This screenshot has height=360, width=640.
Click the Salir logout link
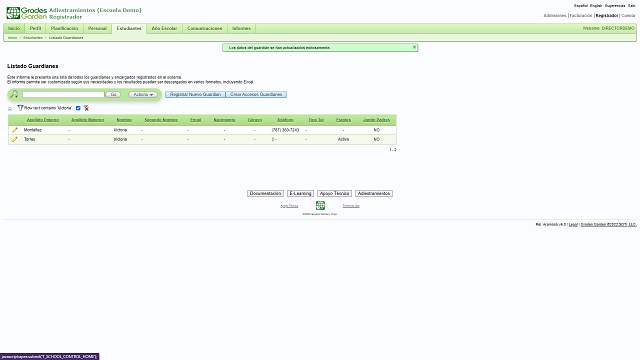click(x=631, y=6)
